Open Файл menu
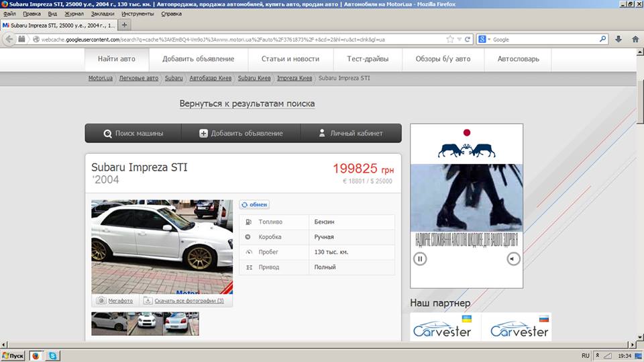Image resolution: width=644 pixels, height=362 pixels. click(9, 13)
